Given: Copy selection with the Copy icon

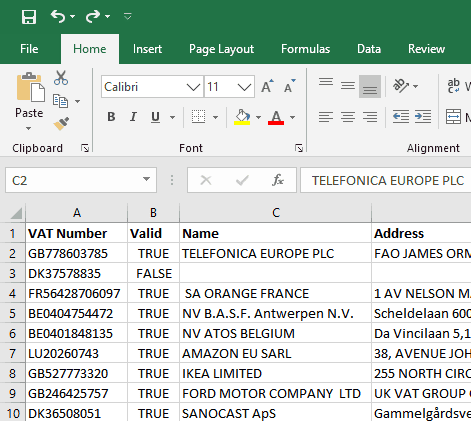Looking at the screenshot, I should (60, 101).
